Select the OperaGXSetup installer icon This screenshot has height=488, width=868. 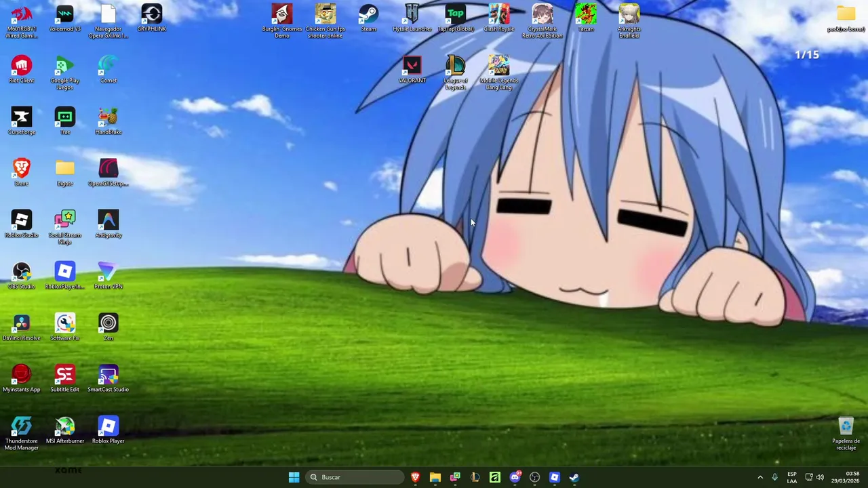point(108,174)
